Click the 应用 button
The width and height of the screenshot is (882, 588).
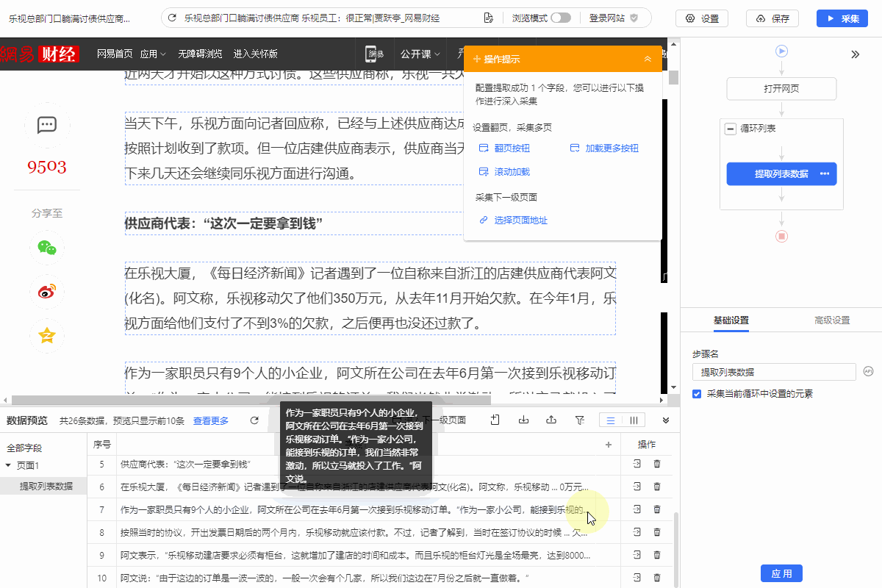[781, 573]
